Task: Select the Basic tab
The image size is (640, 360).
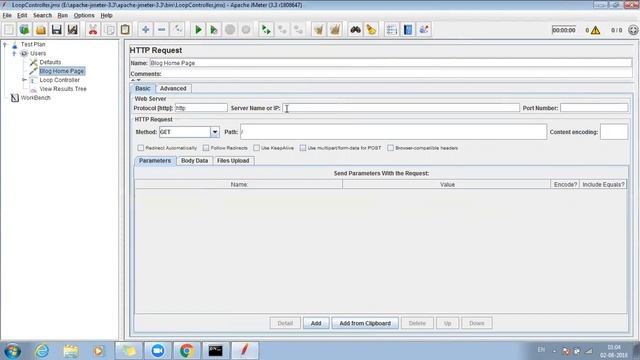Action: coord(143,88)
